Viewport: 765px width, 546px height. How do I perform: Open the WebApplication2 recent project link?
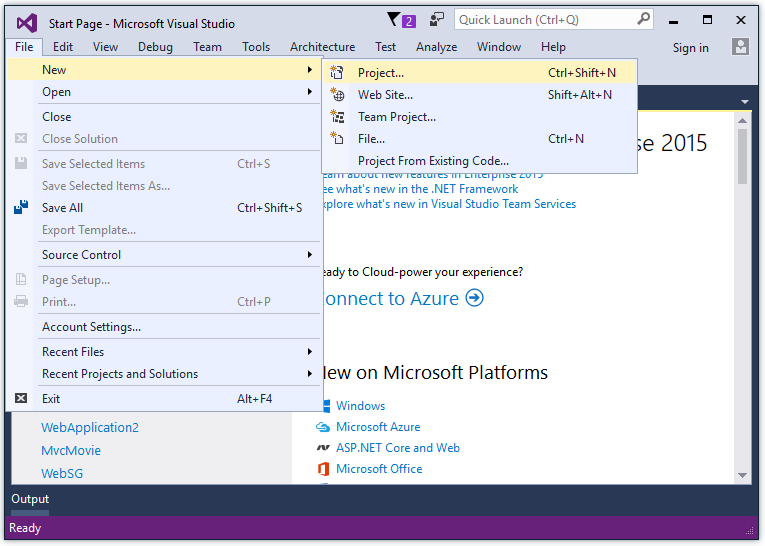click(89, 428)
